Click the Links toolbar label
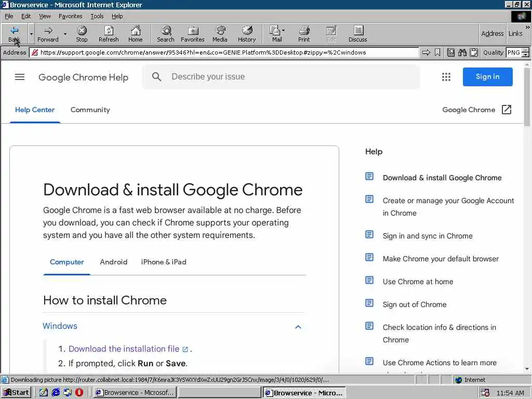 tap(515, 33)
